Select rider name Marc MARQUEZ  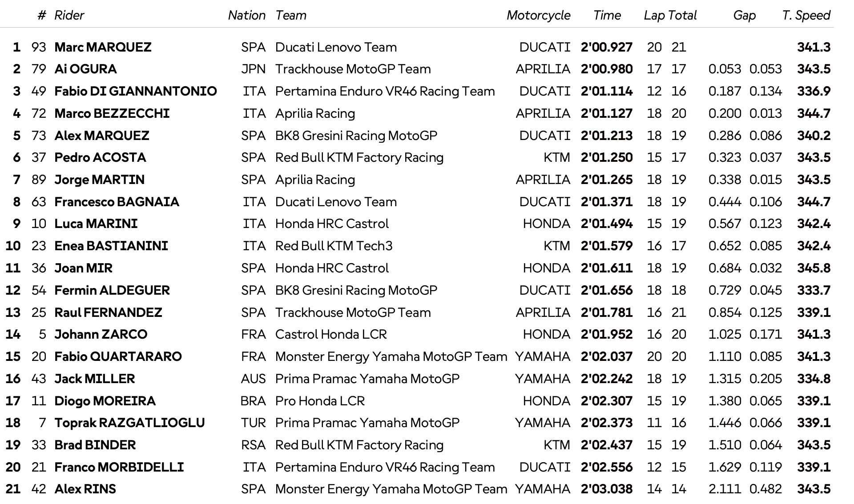(103, 47)
